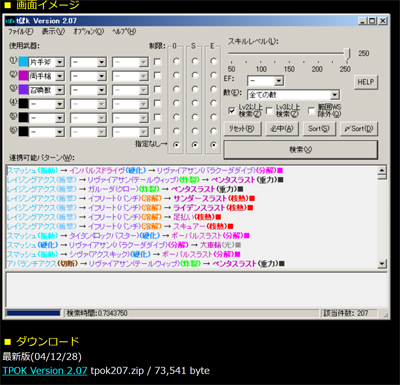Click the Sort(D) button with icon
The width and height of the screenshot is (400, 385).
click(x=359, y=129)
